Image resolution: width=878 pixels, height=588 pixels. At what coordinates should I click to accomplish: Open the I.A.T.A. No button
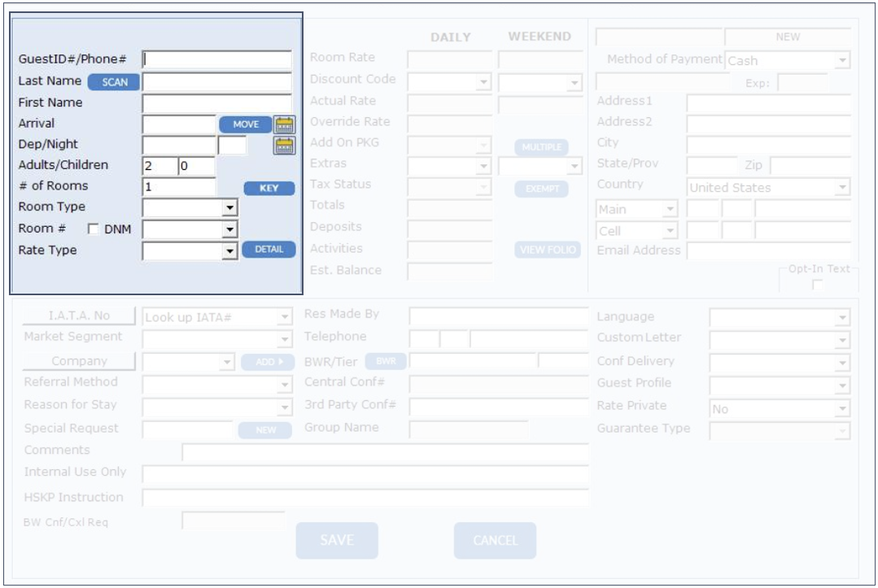(x=79, y=316)
